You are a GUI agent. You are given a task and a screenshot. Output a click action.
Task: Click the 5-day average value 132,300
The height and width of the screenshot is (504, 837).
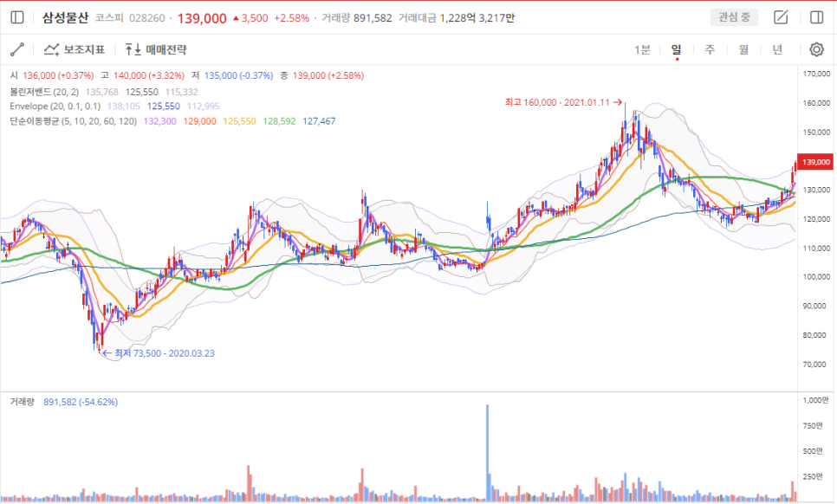159,121
